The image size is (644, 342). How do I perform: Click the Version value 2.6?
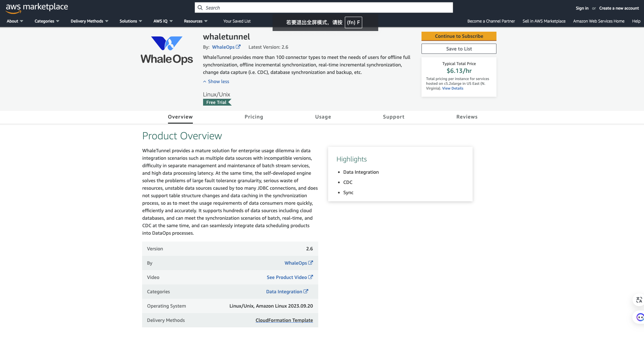point(309,249)
